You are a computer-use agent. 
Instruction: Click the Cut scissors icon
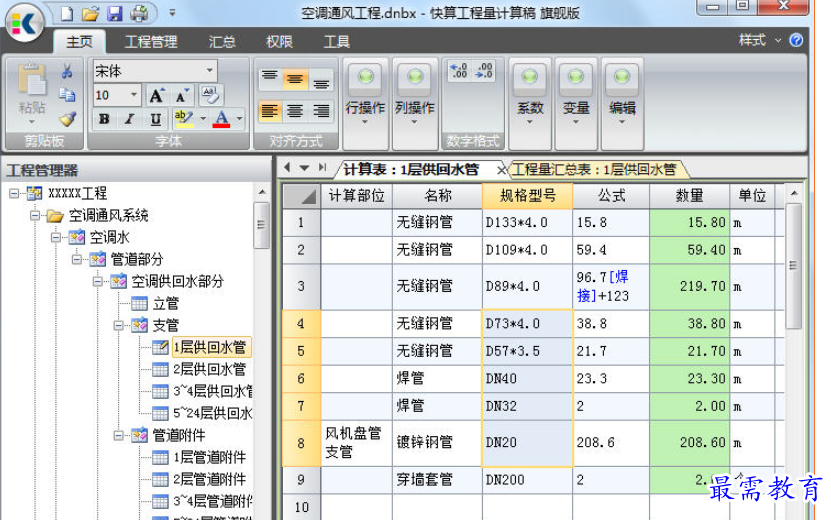67,71
